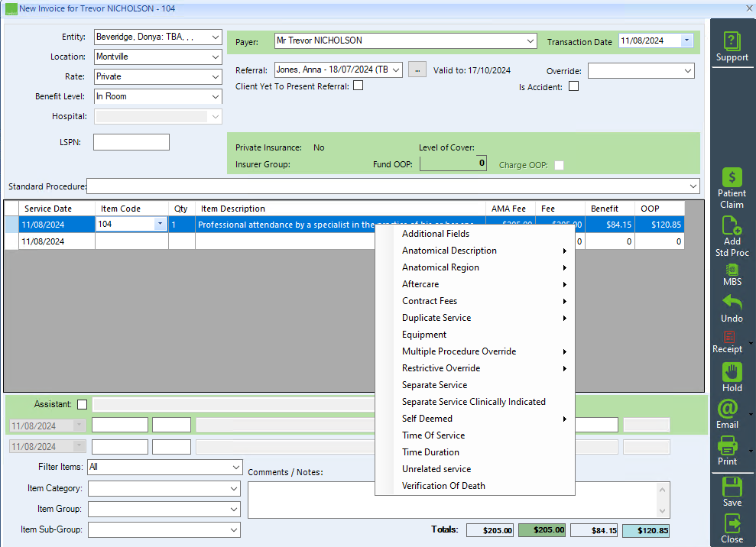Viewport: 756px width, 547px height.
Task: Choose Unrelated service menu item
Action: [475, 469]
